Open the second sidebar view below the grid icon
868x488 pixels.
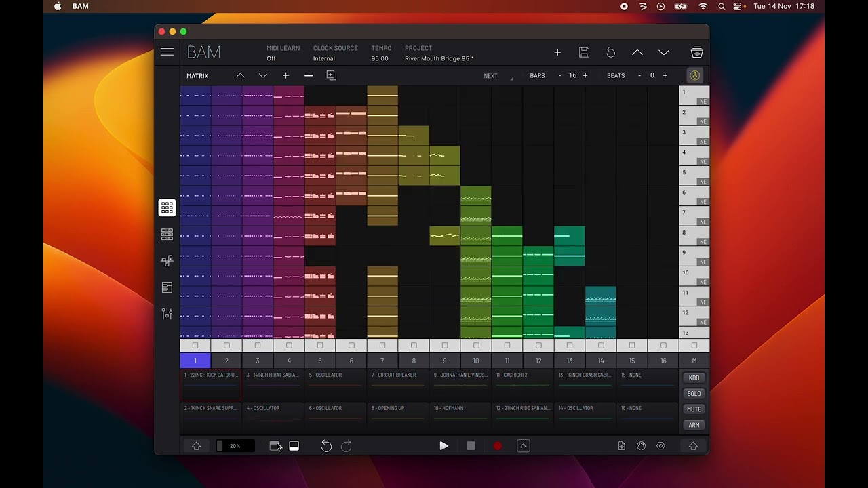pos(167,235)
